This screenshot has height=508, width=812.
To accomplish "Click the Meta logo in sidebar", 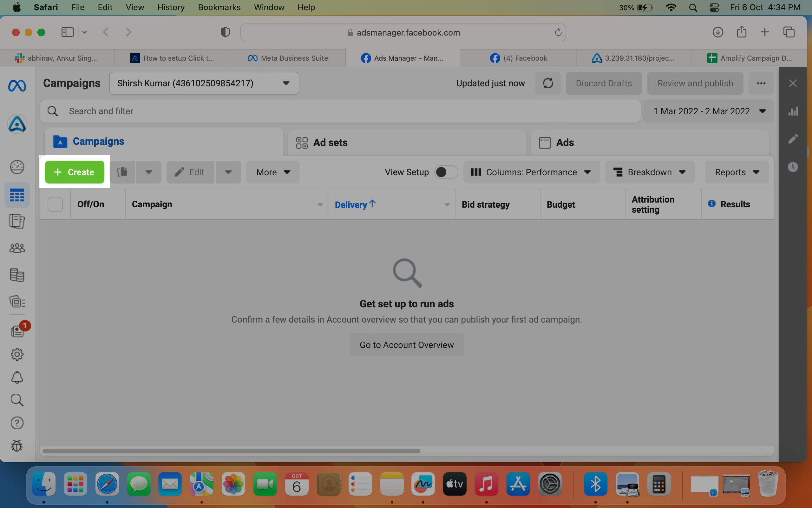I will coord(17,86).
